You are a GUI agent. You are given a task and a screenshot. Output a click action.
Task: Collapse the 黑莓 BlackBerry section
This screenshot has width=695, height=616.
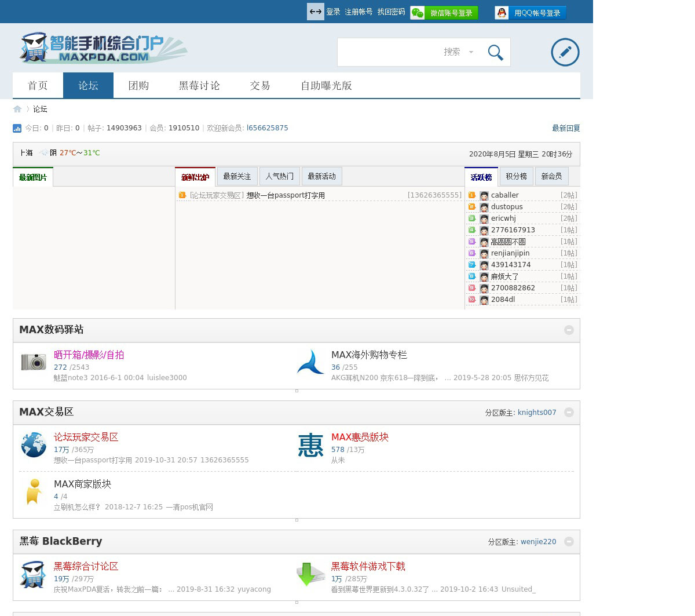(x=569, y=541)
